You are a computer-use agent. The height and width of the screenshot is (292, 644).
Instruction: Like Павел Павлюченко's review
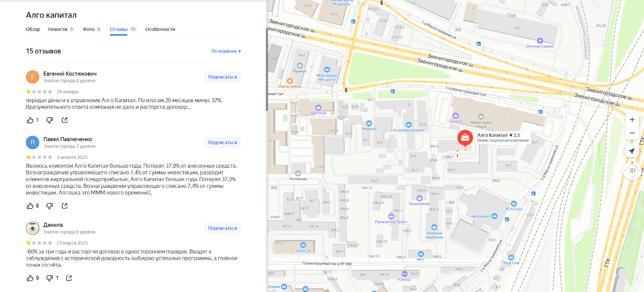pos(30,206)
